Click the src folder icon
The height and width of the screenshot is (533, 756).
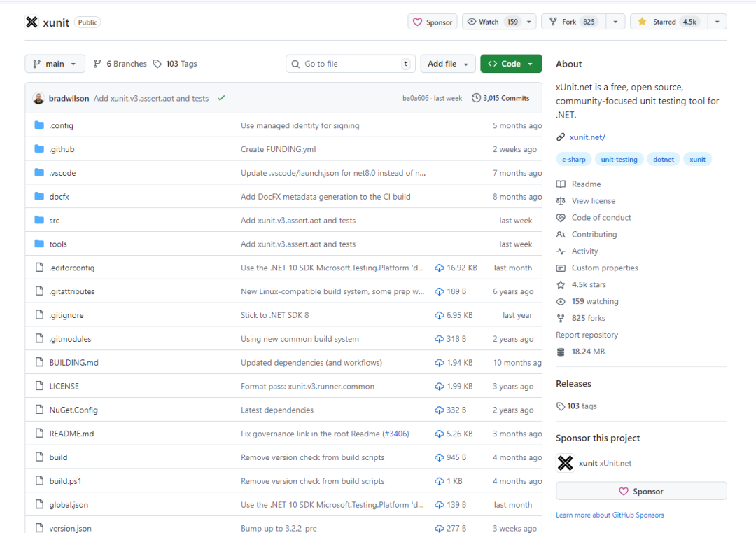pyautogui.click(x=39, y=220)
